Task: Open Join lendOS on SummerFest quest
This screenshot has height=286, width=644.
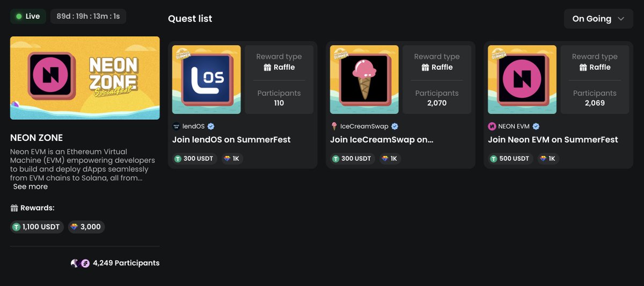Action: (x=231, y=140)
